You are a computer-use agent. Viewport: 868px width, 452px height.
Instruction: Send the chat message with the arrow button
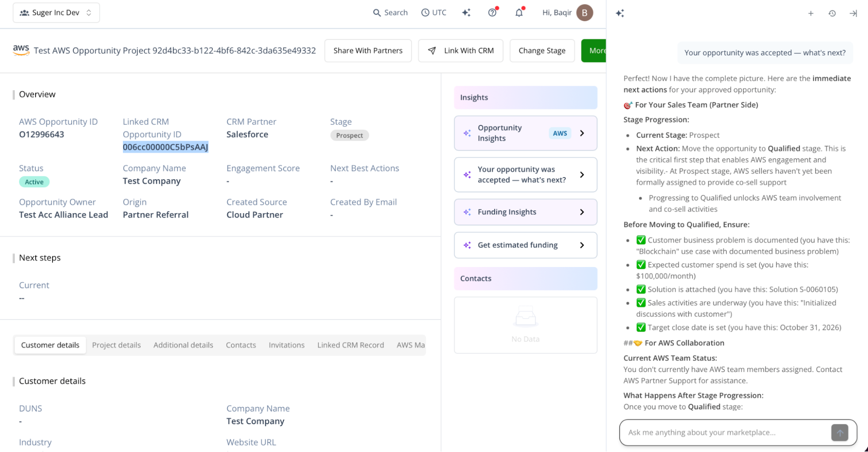pyautogui.click(x=840, y=432)
